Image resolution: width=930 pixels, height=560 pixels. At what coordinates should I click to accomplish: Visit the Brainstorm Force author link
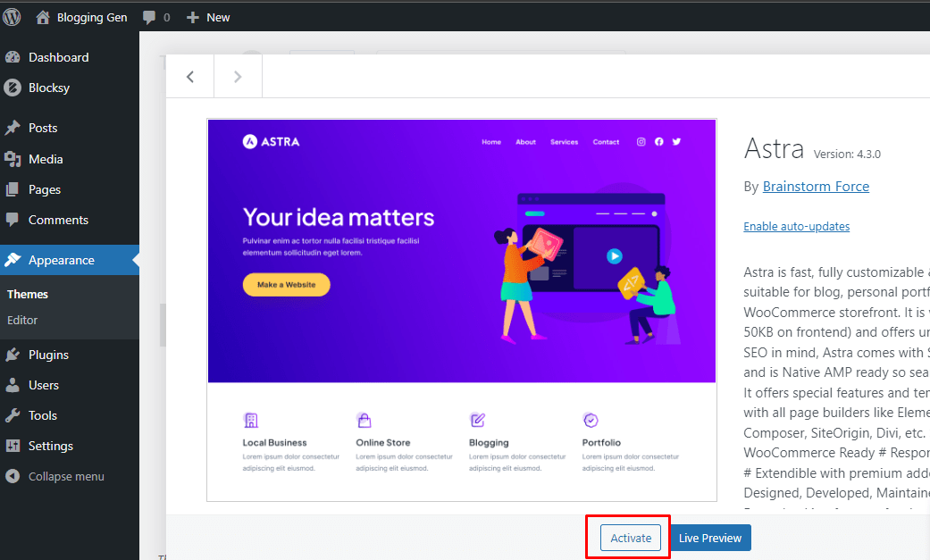tap(816, 186)
